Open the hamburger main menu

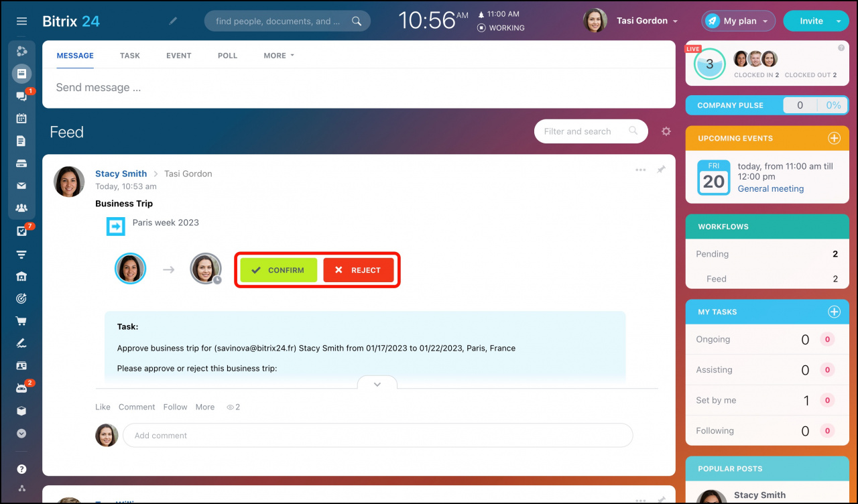coord(21,21)
